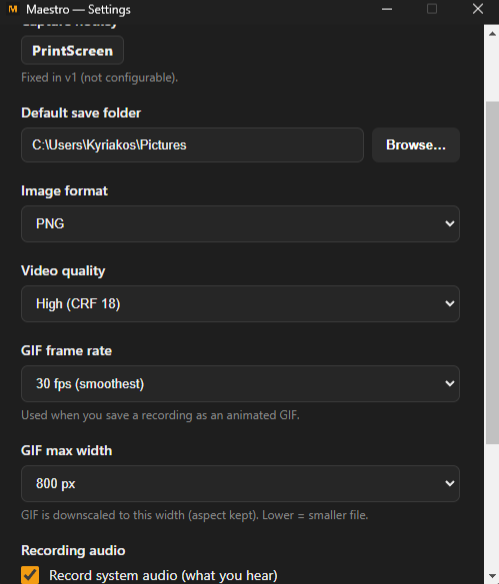Viewport: 499px width, 584px height.
Task: Click the chevron arrow of Image format
Action: coord(449,223)
